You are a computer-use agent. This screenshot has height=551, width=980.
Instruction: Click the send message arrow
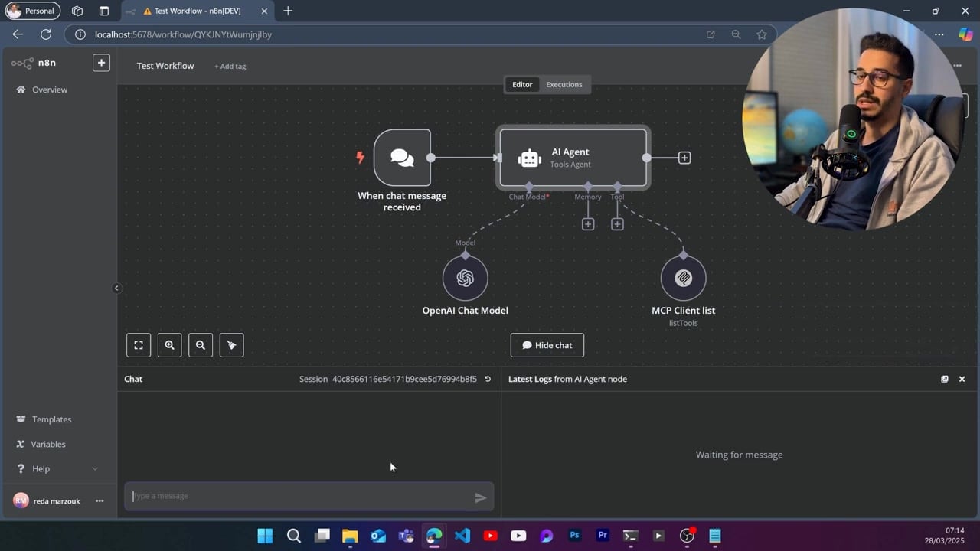click(480, 497)
